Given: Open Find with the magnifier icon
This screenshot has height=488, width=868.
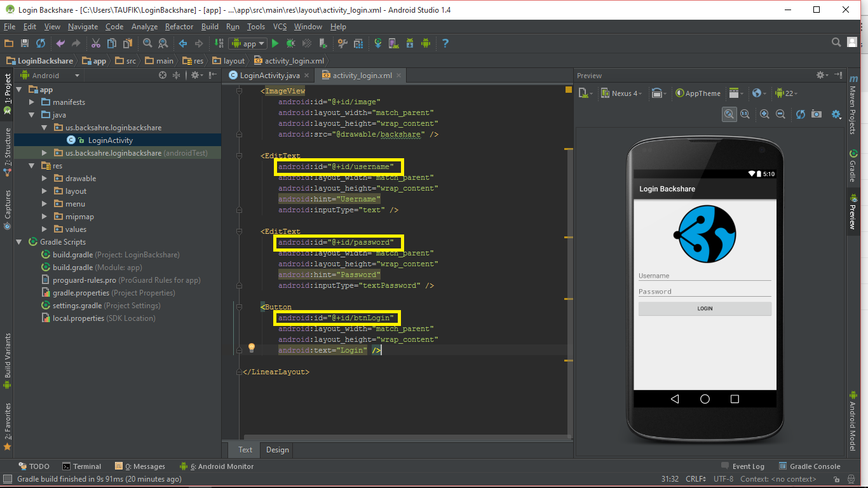Looking at the screenshot, I should pyautogui.click(x=147, y=43).
